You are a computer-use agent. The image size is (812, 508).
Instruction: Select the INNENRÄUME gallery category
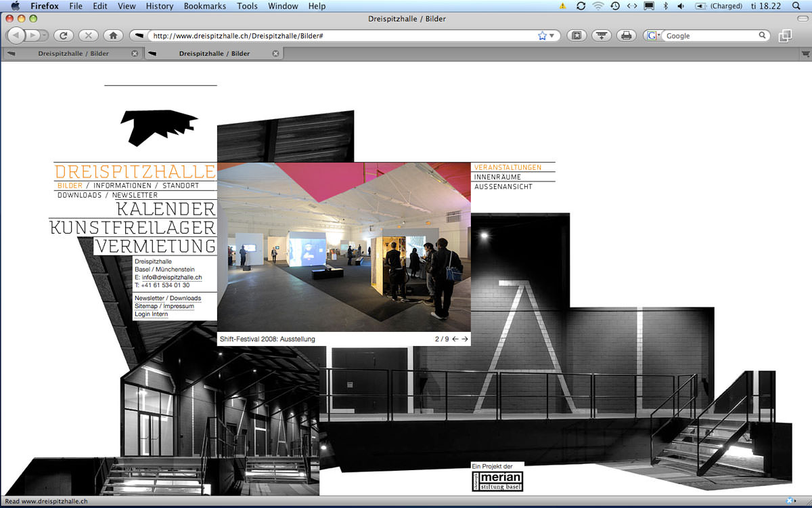click(497, 177)
